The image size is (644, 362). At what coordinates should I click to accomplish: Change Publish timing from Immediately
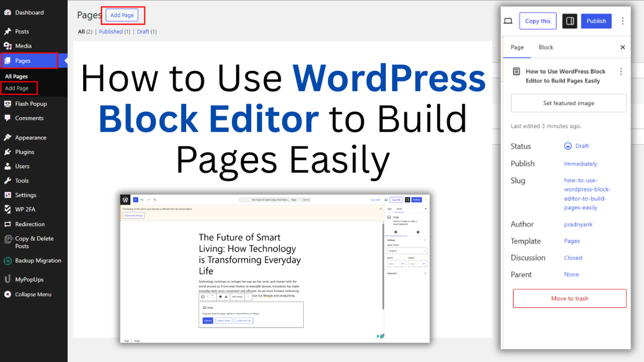pyautogui.click(x=581, y=164)
